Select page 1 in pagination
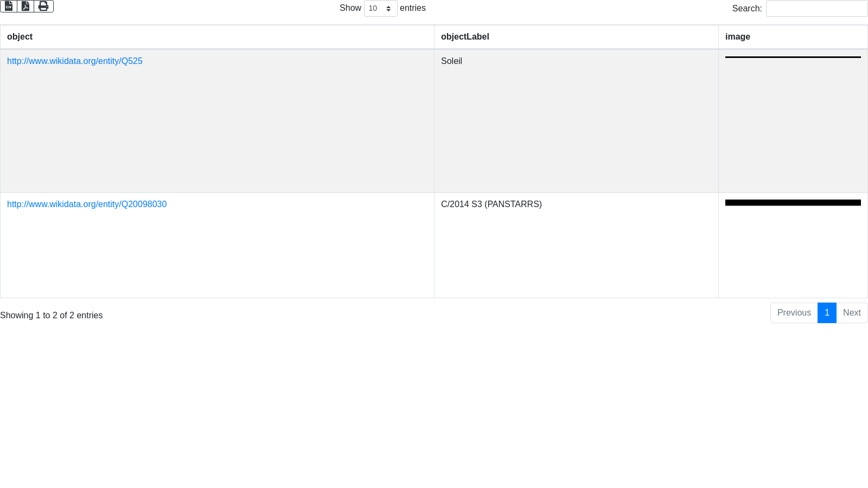Viewport: 868px width, 488px height. click(827, 313)
